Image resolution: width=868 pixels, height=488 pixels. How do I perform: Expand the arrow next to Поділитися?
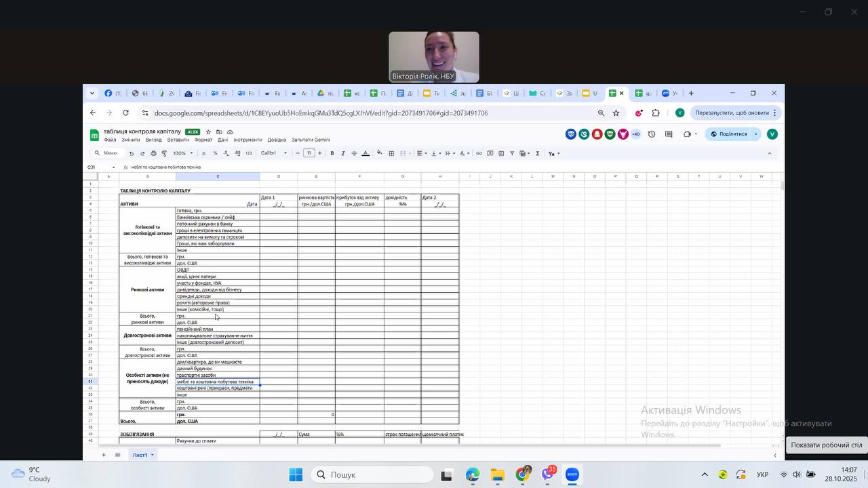(x=756, y=134)
